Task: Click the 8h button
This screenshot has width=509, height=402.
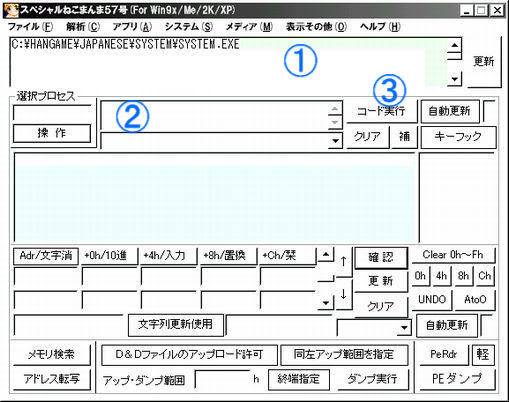Action: tap(463, 276)
